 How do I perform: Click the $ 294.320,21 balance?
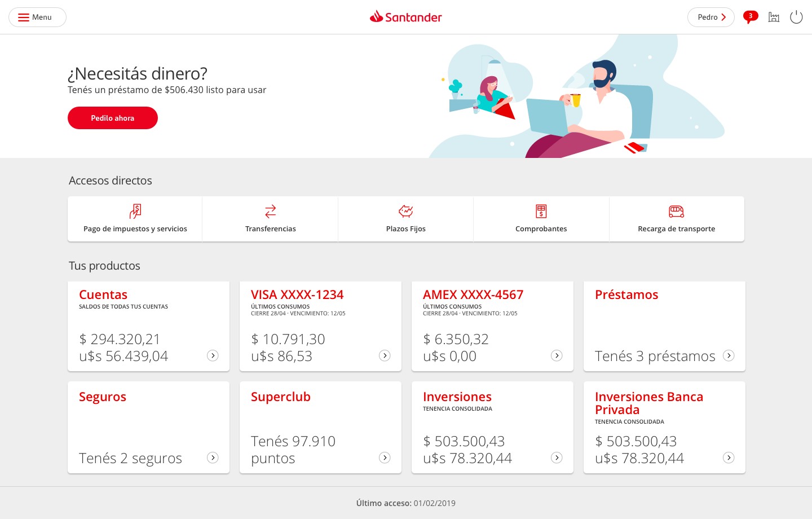[120, 339]
